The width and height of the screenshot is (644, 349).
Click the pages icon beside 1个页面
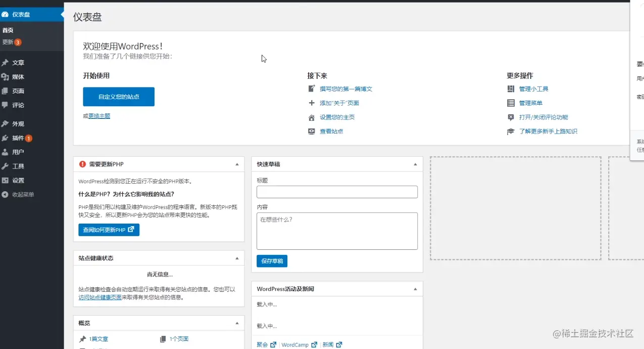click(163, 339)
